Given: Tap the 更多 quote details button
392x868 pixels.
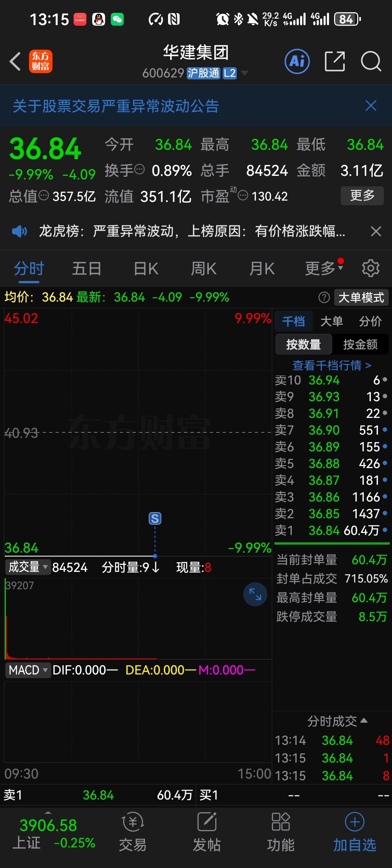Looking at the screenshot, I should pos(362,195).
